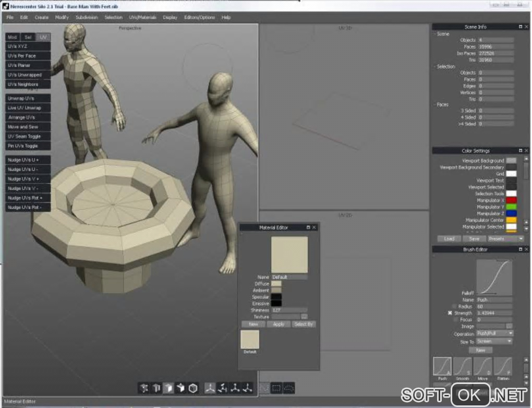Click the Texture browse ellipsis button

(304, 317)
